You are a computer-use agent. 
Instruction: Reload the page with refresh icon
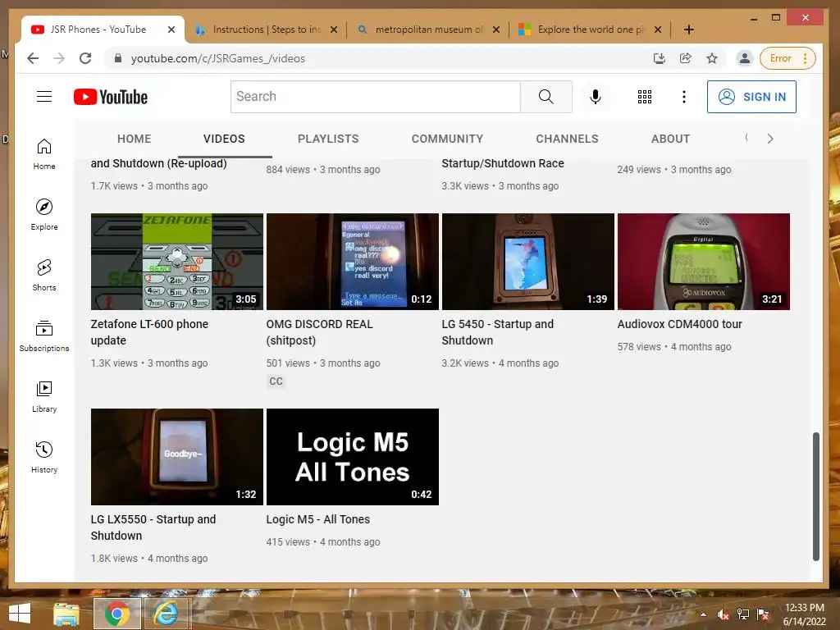(x=85, y=58)
